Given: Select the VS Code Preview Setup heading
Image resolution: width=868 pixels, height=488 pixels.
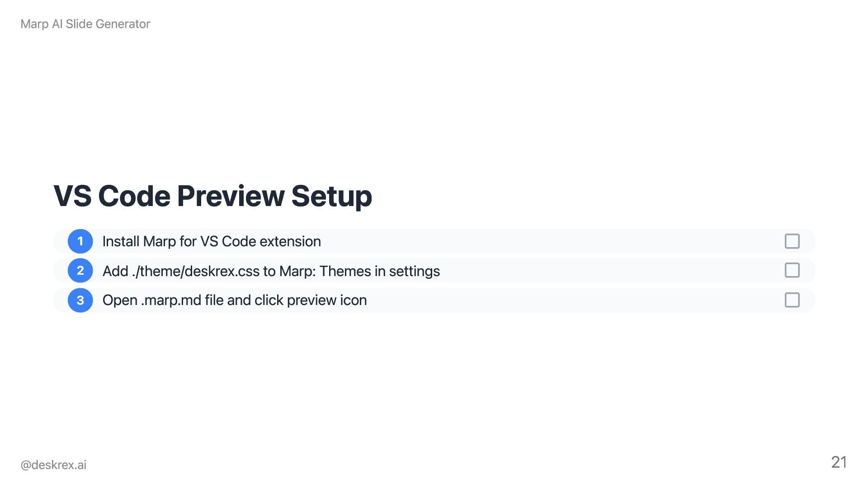Looking at the screenshot, I should coord(212,196).
